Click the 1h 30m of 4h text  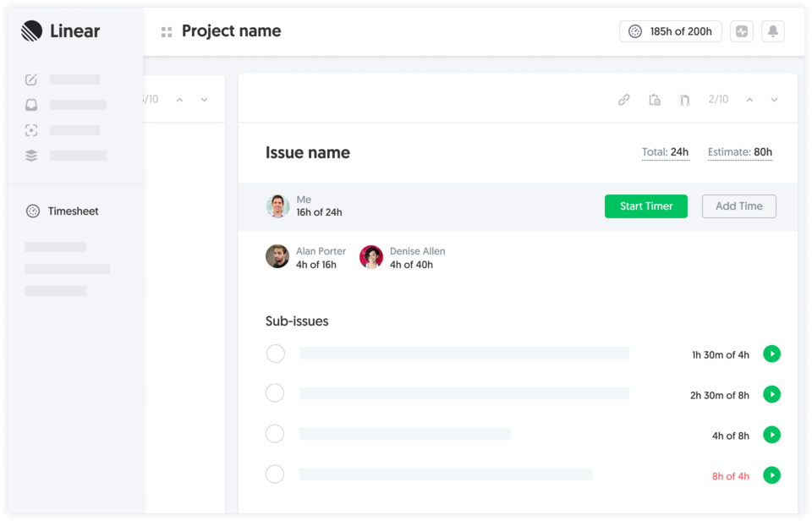point(721,355)
